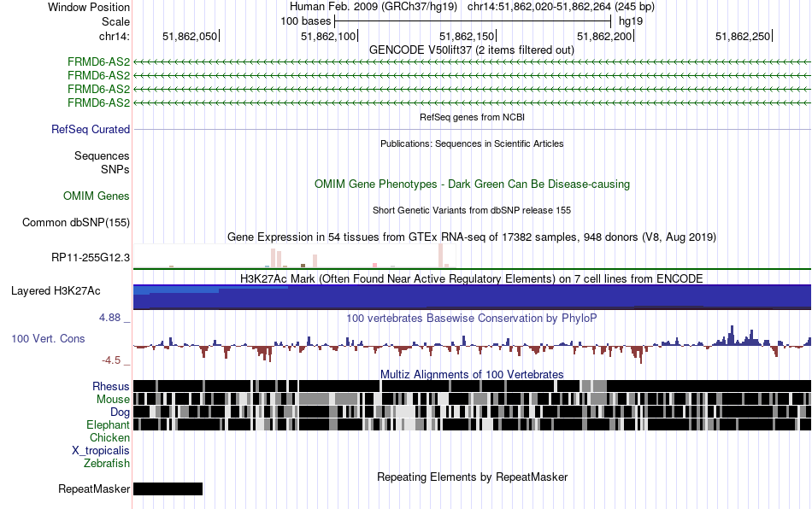Image resolution: width=812 pixels, height=509 pixels.
Task: Open OMIM Gene Phenotypes track title
Action: (472, 184)
